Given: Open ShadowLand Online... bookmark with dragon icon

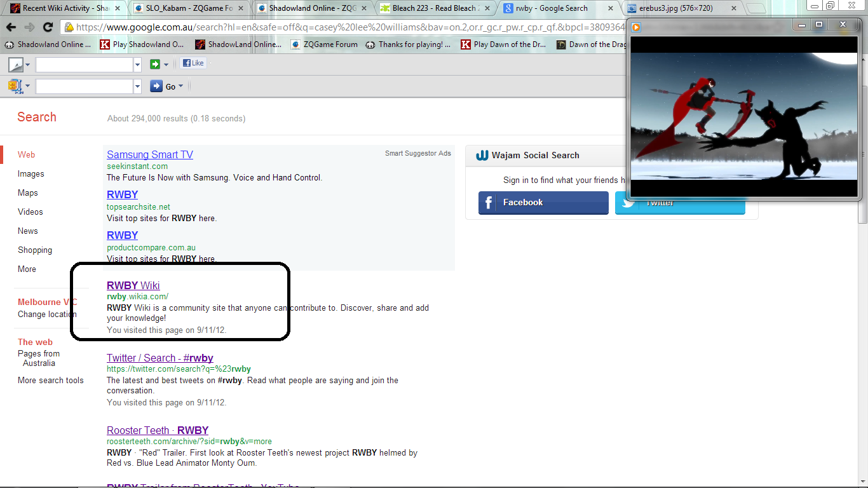Looking at the screenshot, I should pos(237,44).
